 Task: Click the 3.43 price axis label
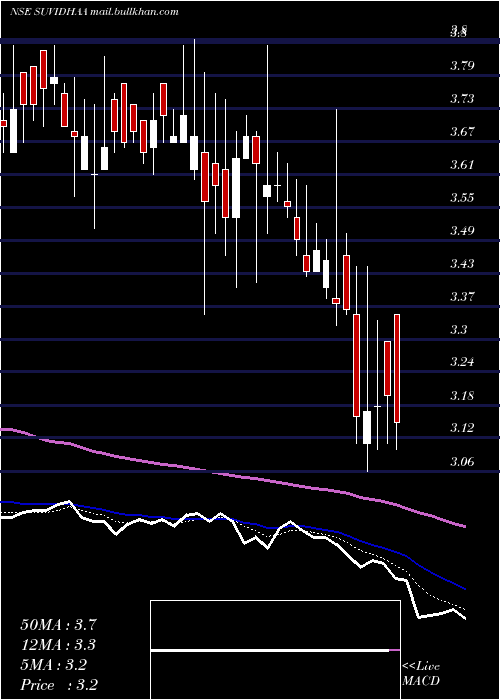[462, 264]
